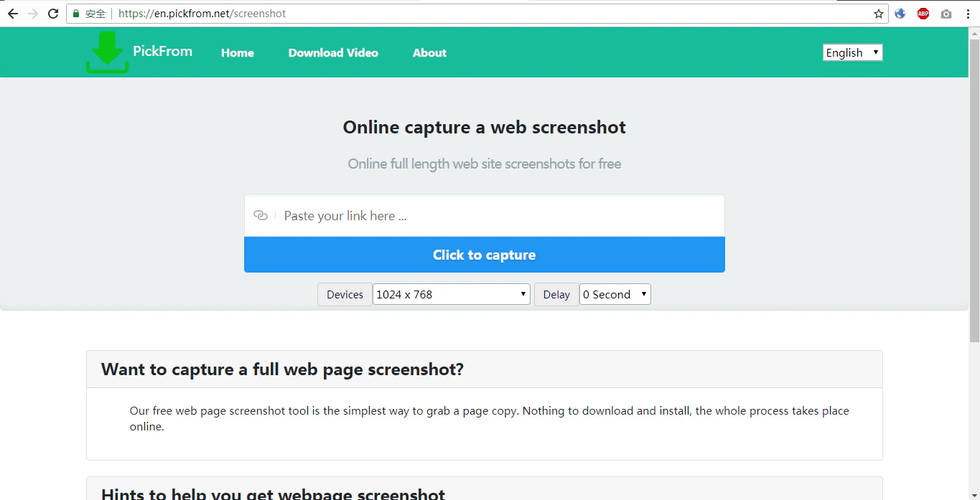Click the camera screenshot extension icon
The width and height of the screenshot is (980, 500).
click(946, 13)
